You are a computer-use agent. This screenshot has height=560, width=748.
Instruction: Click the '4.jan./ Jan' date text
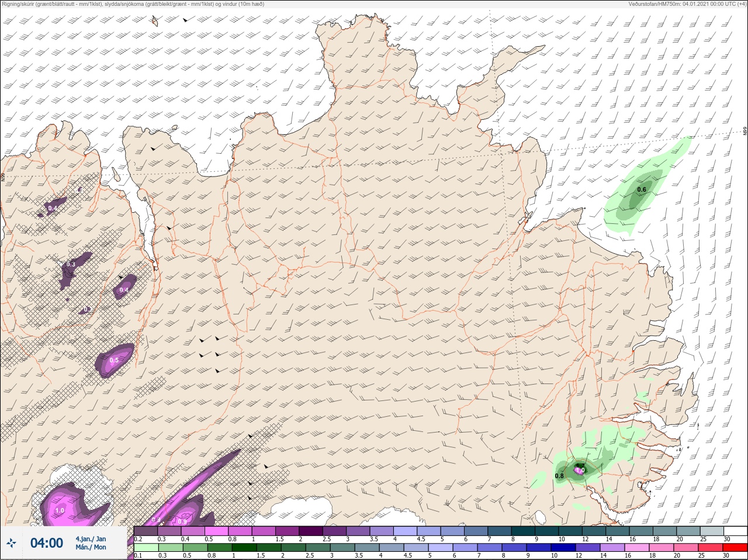91,539
